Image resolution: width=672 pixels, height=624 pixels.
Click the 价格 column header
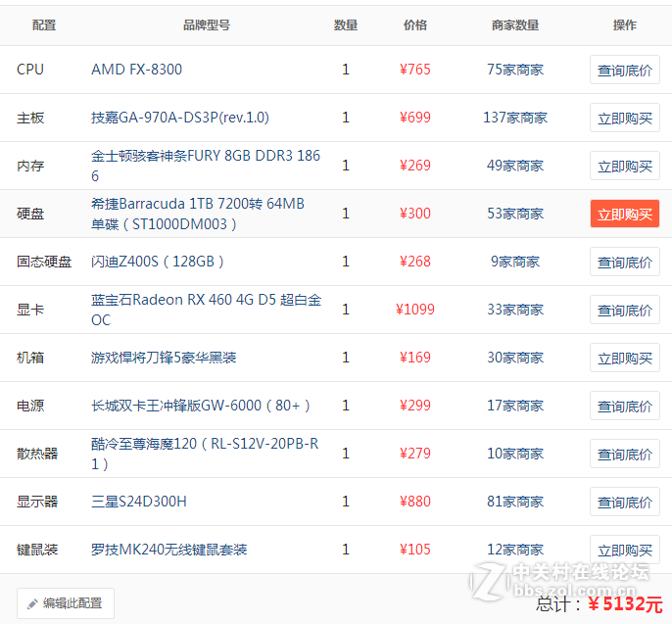[415, 25]
